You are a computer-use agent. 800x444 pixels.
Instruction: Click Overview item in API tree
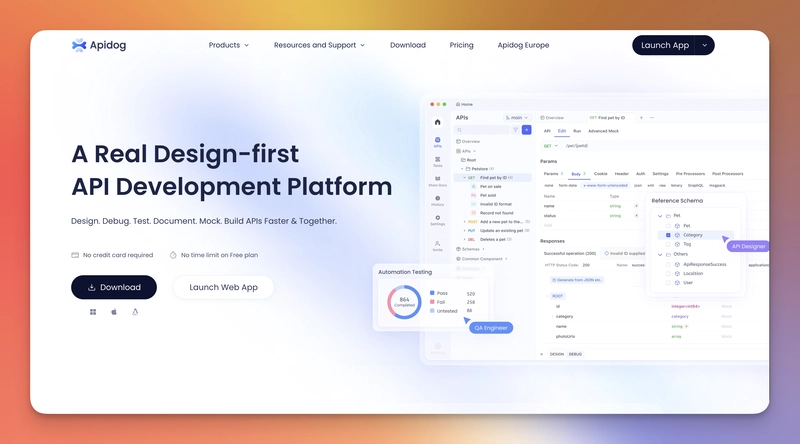pyautogui.click(x=468, y=141)
